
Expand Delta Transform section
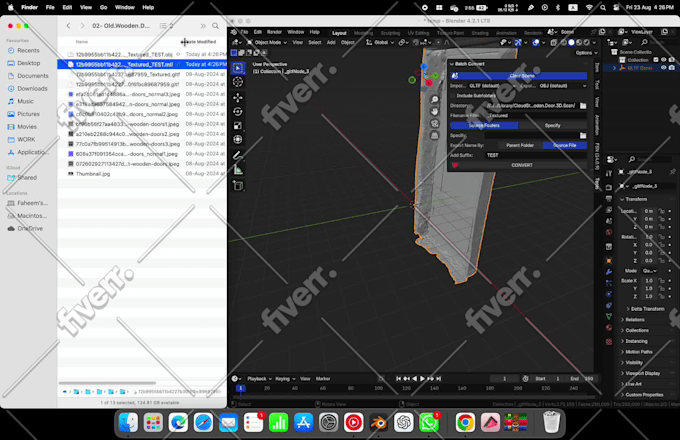[645, 309]
